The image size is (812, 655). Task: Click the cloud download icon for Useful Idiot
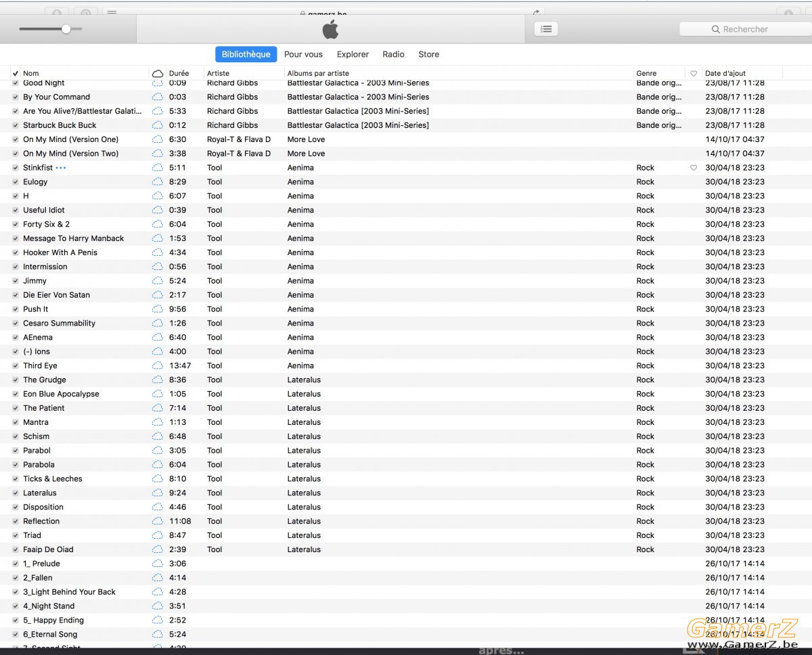158,210
